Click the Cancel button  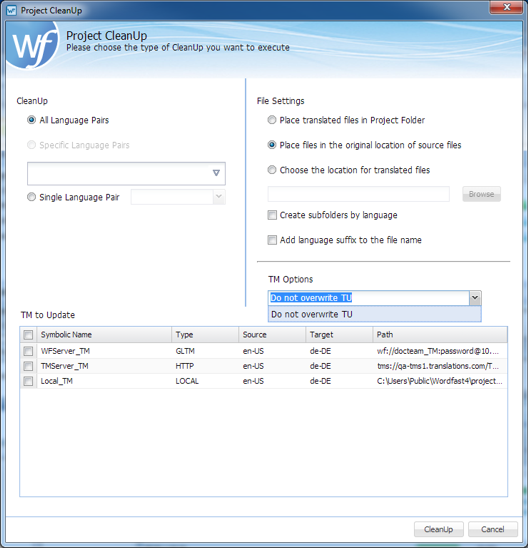coord(493,529)
